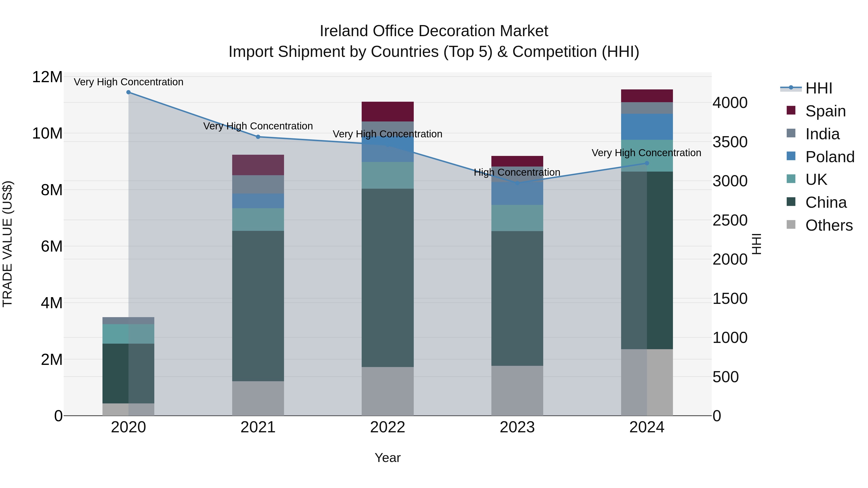Click the Spain legend label
Image resolution: width=868 pixels, height=488 pixels.
click(826, 111)
